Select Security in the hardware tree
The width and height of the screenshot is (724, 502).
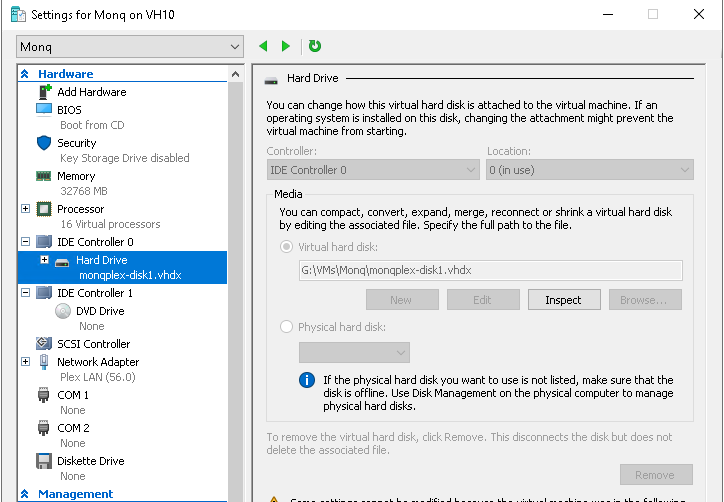[77, 143]
